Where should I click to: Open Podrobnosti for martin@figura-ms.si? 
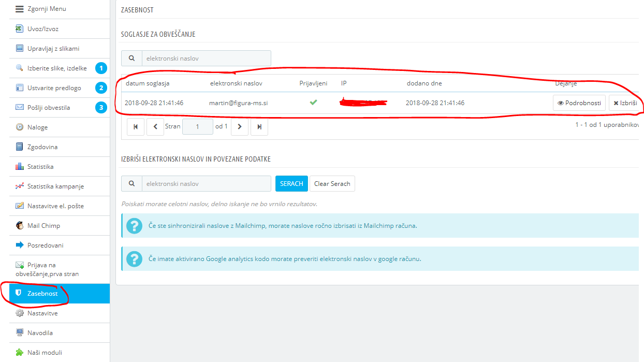tap(579, 103)
